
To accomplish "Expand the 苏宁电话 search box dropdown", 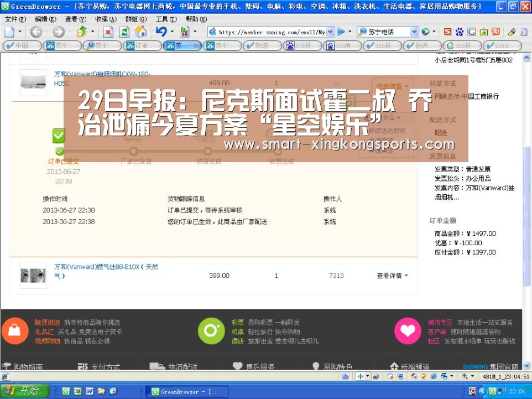I will point(414,32).
